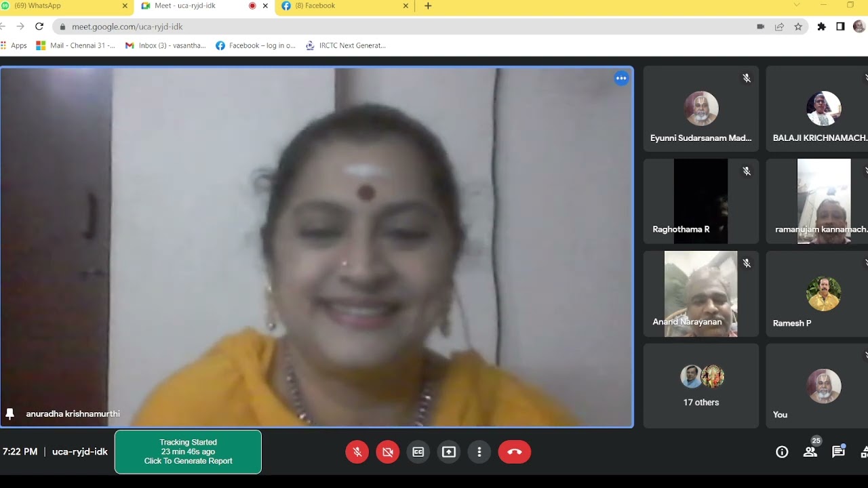The height and width of the screenshot is (488, 868).
Task: Toggle the Chrome side panel icon
Action: coord(840,26)
